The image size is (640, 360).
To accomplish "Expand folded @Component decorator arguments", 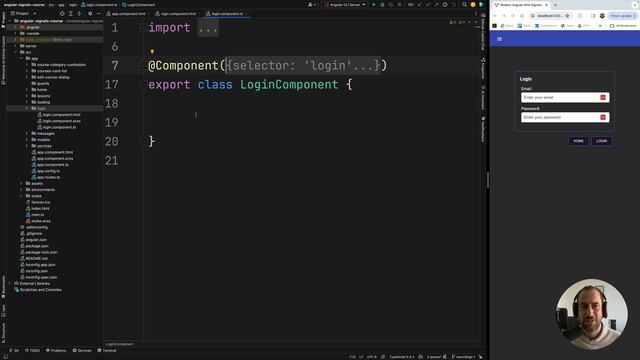I will 303,65.
